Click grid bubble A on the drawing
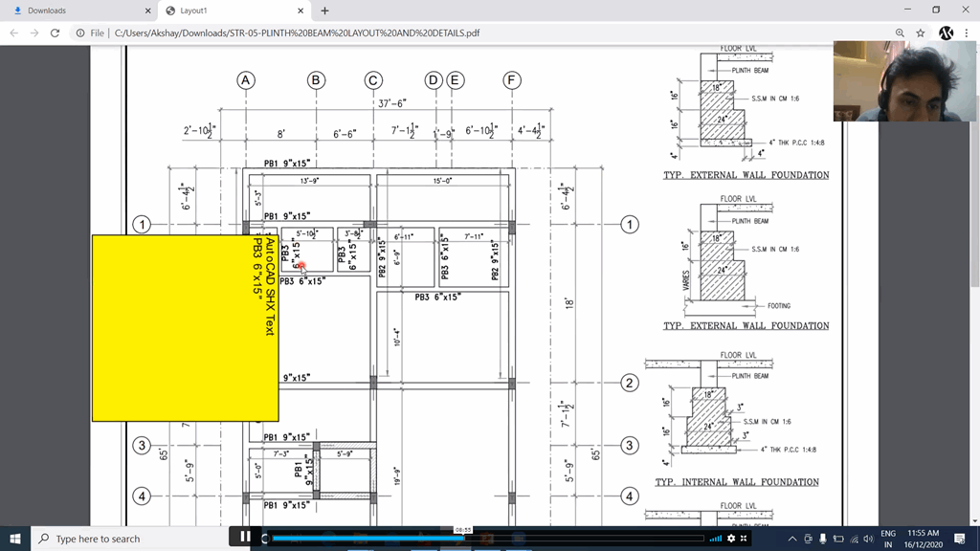The image size is (980, 551). (246, 80)
